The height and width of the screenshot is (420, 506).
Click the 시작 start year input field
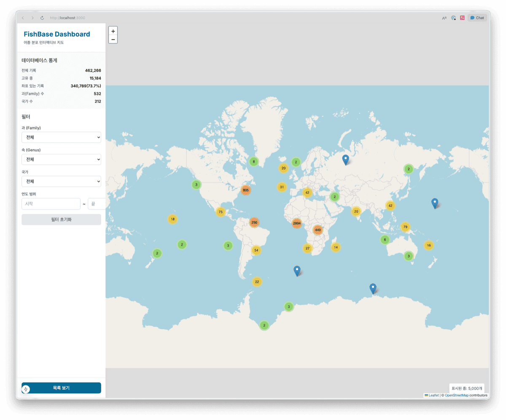(x=51, y=204)
